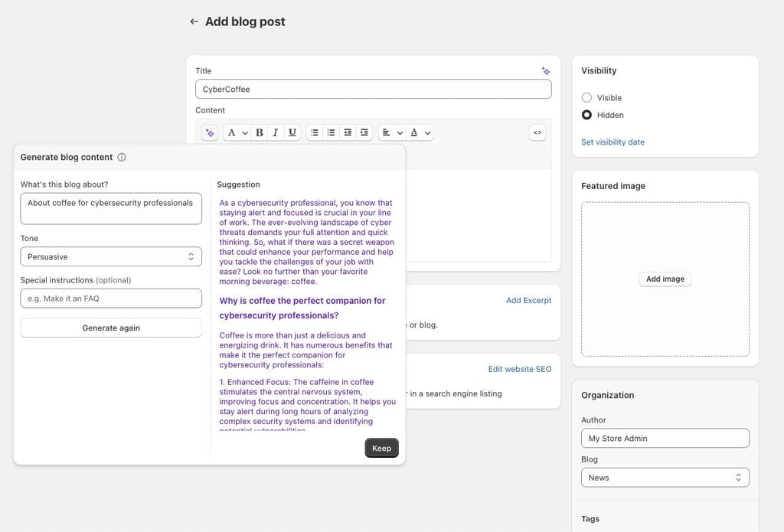Click the paragraph starting 'As a cybersecurity professional'

click(x=306, y=242)
